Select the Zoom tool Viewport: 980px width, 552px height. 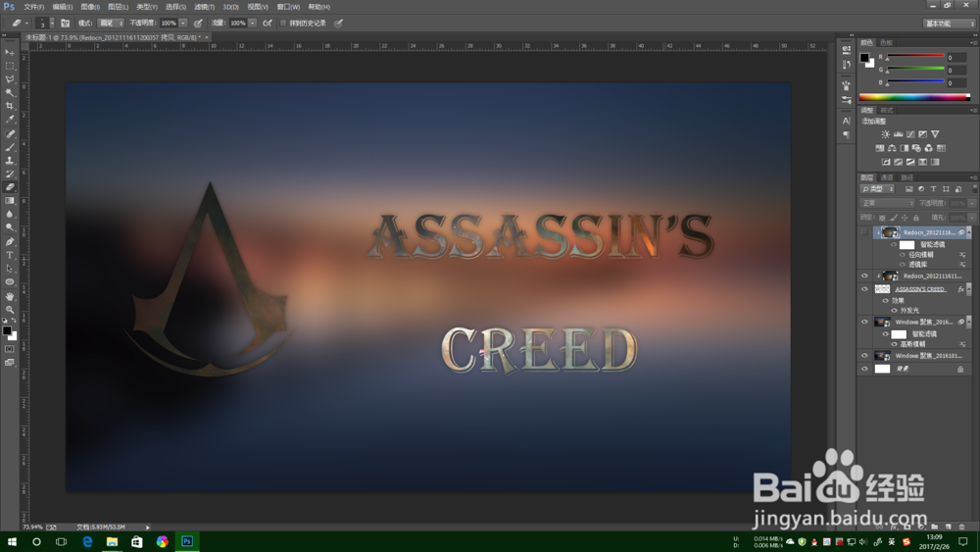tap(10, 310)
